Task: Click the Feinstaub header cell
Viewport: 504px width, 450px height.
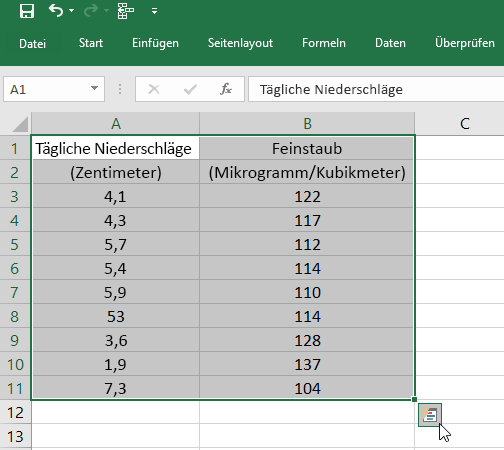Action: click(x=307, y=148)
